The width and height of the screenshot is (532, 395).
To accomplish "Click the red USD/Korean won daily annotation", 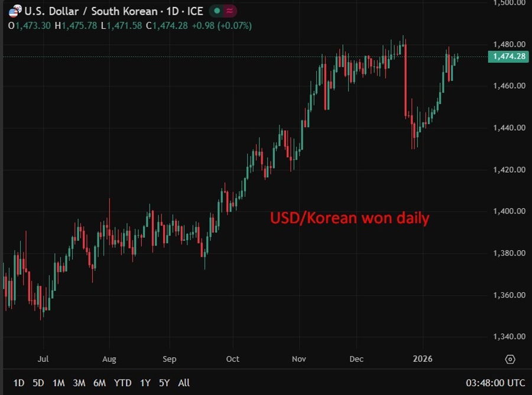I will pyautogui.click(x=349, y=218).
